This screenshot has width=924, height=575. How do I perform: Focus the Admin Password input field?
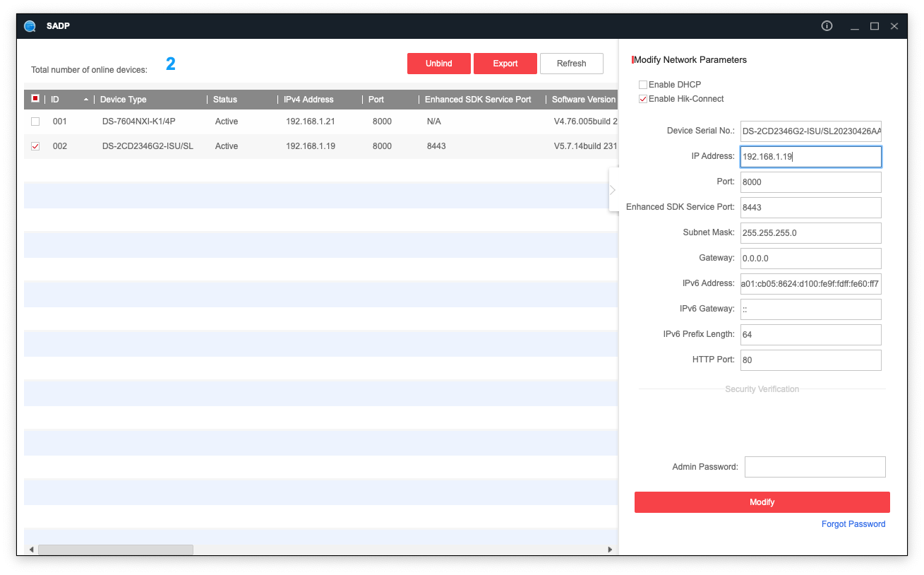point(815,467)
